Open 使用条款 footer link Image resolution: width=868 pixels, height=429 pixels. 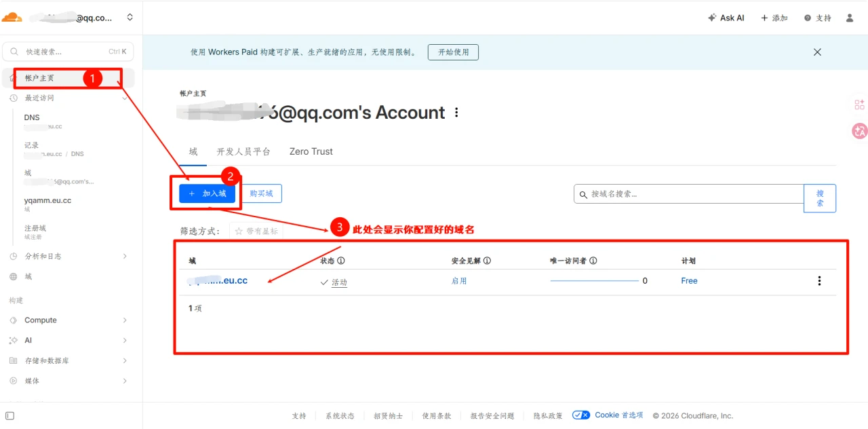(x=437, y=416)
